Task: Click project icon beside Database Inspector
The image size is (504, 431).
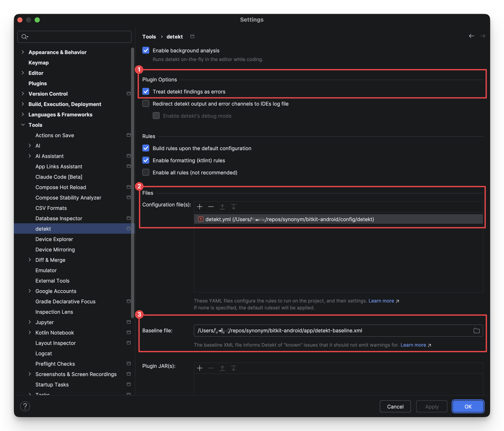Action: (x=129, y=218)
